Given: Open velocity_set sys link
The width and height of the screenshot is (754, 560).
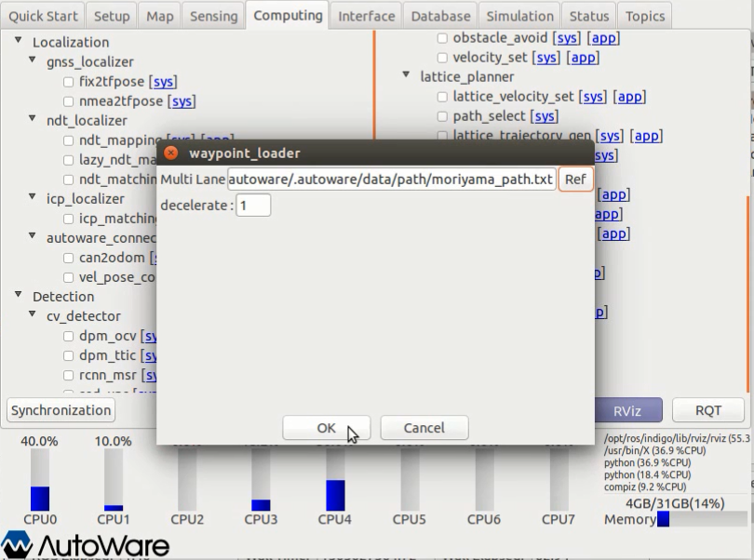Looking at the screenshot, I should click(546, 58).
